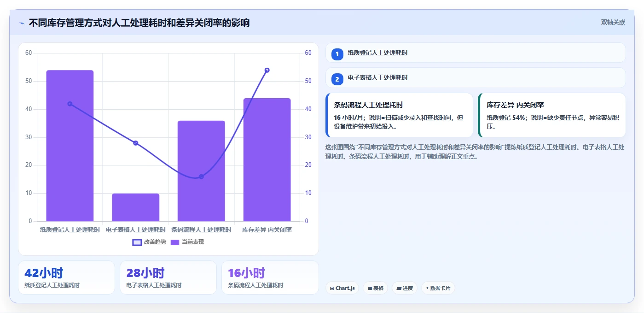This screenshot has width=644, height=313.
Task: Click right axis value 50
Action: tap(308, 81)
